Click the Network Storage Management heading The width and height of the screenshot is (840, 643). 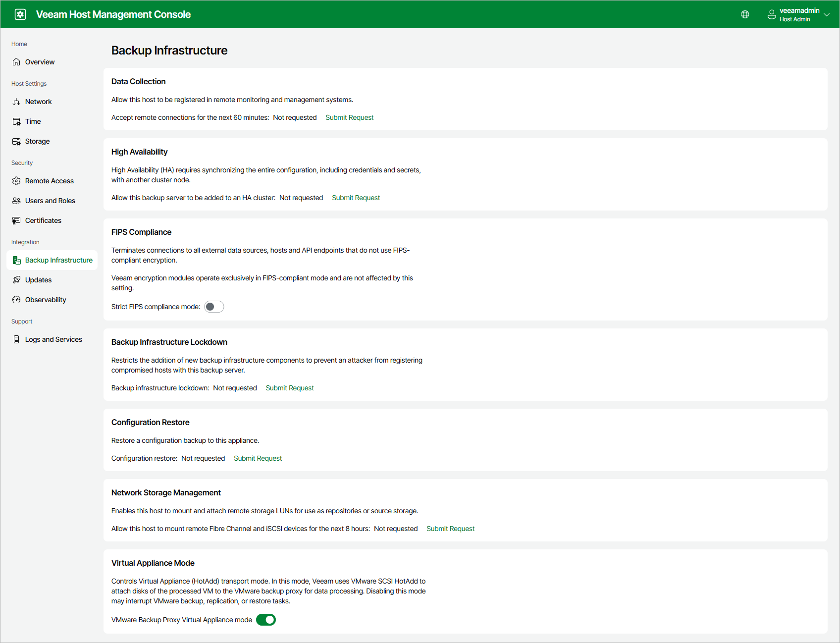tap(166, 492)
